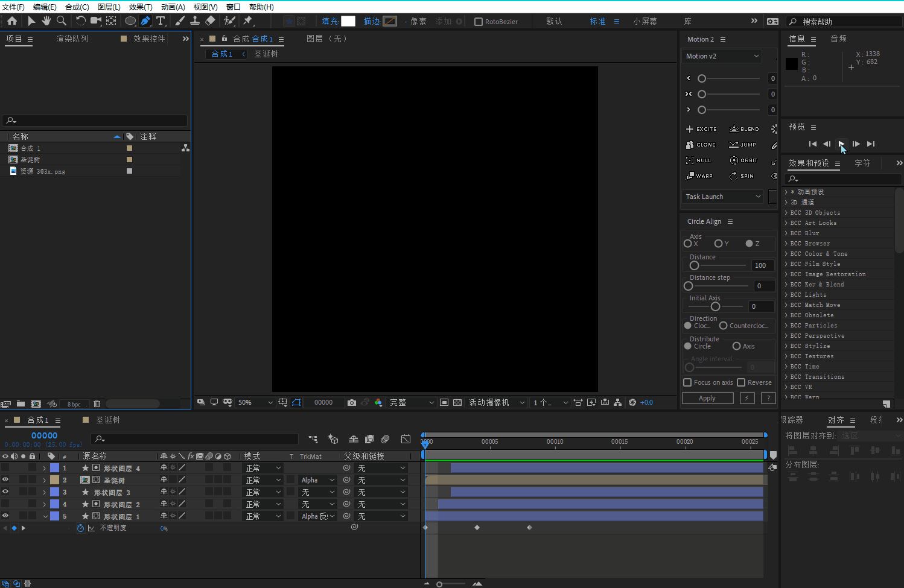The height and width of the screenshot is (588, 904).
Task: Click the middle opacity keyframe on the timeline
Action: (477, 528)
